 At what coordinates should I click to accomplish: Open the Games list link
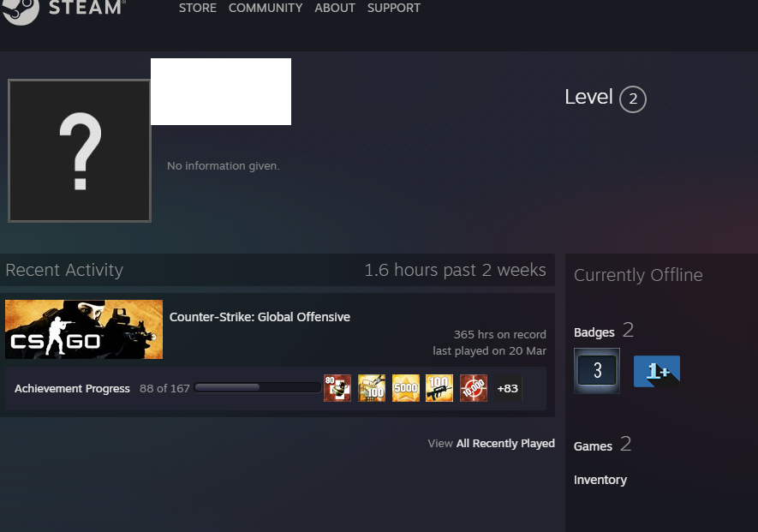[x=594, y=446]
